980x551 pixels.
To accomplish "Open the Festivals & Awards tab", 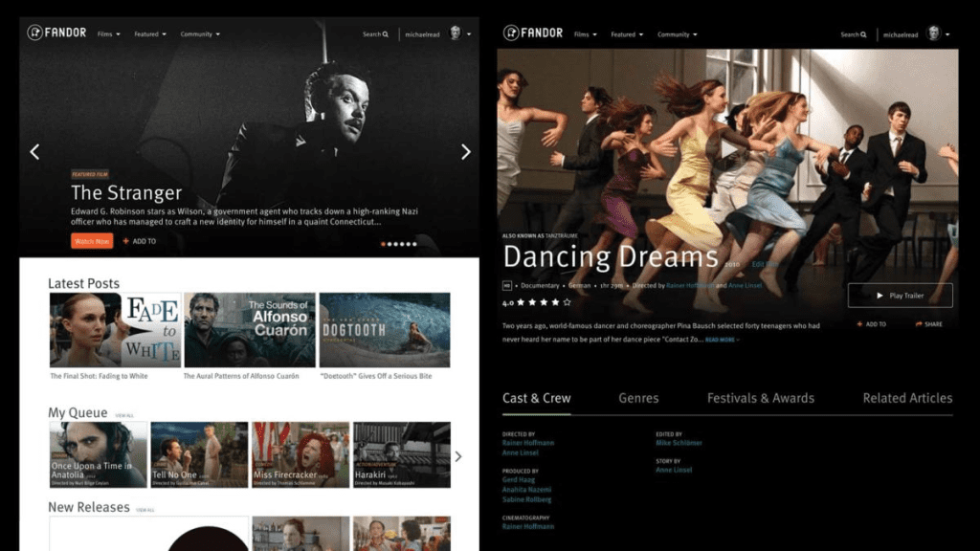I will (x=761, y=398).
